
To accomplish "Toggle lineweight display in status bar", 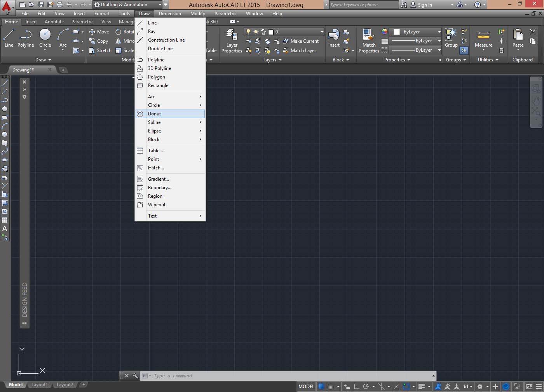I will click(422, 387).
